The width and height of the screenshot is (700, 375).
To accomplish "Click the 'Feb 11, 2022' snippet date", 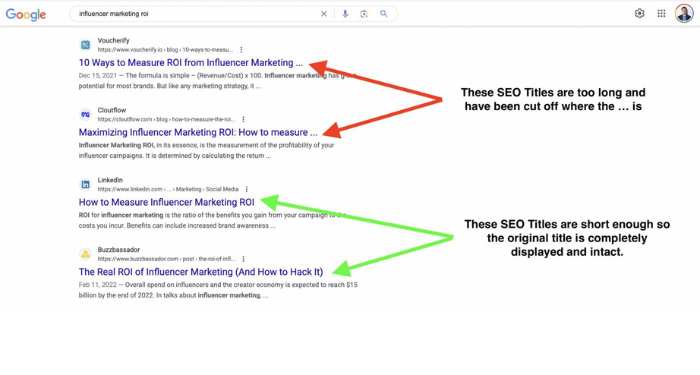I will (x=97, y=284).
